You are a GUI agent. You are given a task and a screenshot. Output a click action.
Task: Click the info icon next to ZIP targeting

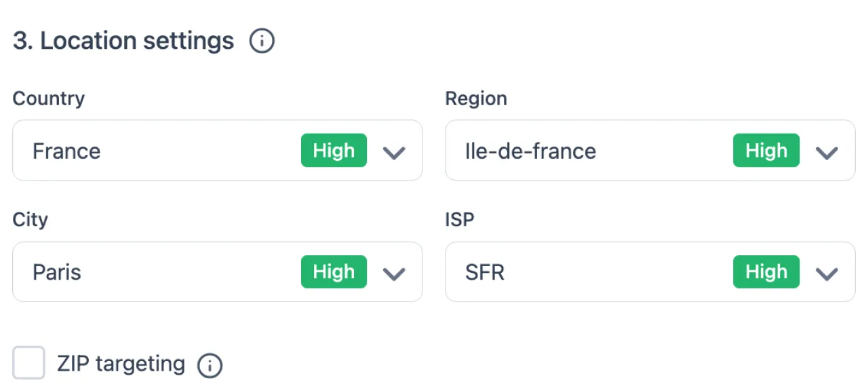coord(210,366)
